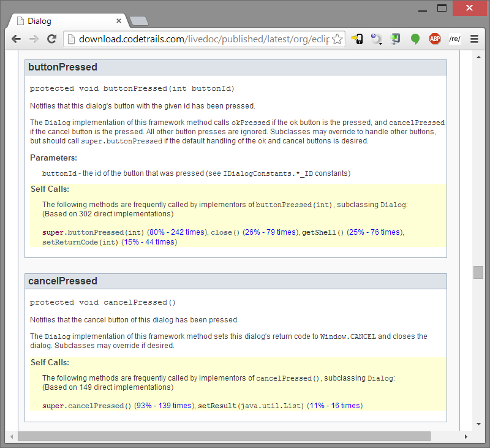Open a new tab
This screenshot has width=490, height=448.
click(x=139, y=21)
